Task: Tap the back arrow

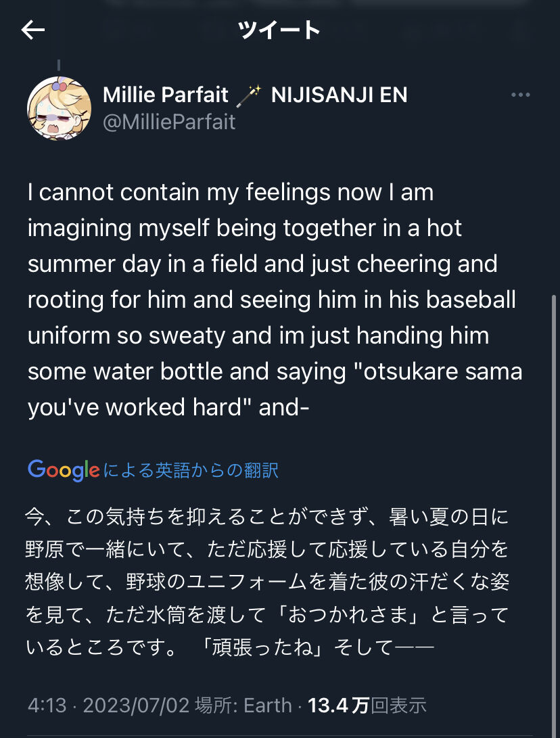Action: point(32,30)
